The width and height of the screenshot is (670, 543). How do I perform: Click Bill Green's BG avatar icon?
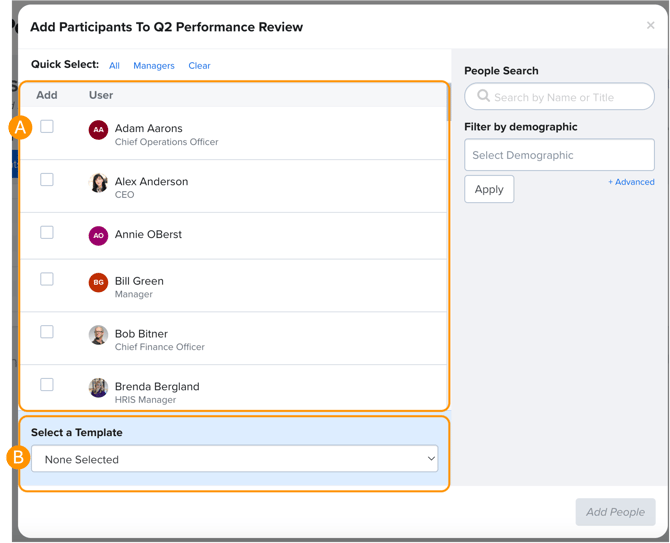pos(98,283)
